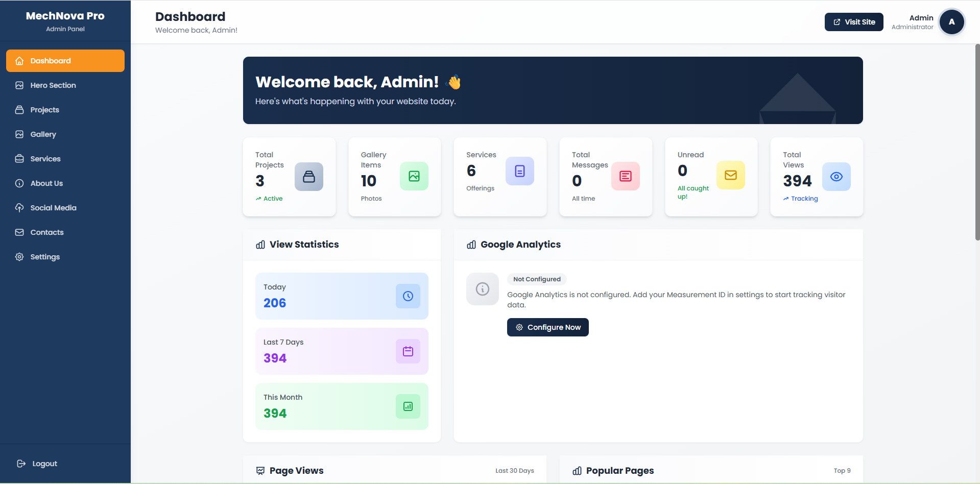The image size is (980, 484).
Task: Click the Services document icon
Action: click(x=519, y=171)
